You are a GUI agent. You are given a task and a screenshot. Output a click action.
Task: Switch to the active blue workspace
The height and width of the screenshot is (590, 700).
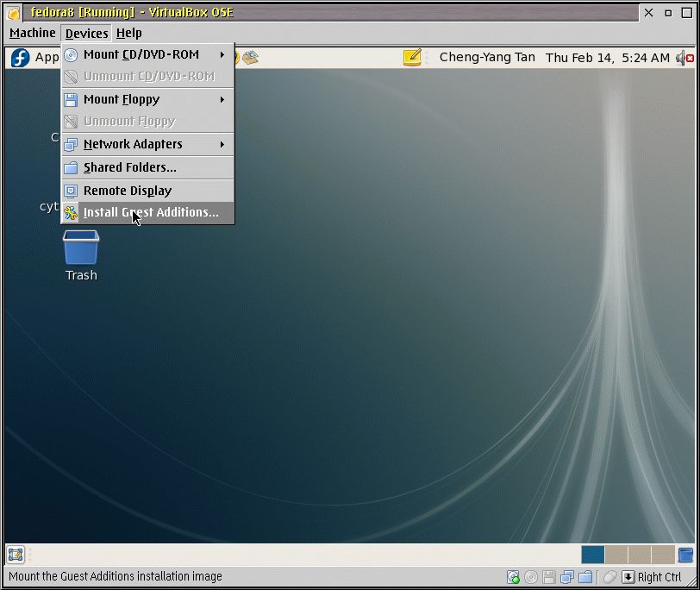click(593, 555)
